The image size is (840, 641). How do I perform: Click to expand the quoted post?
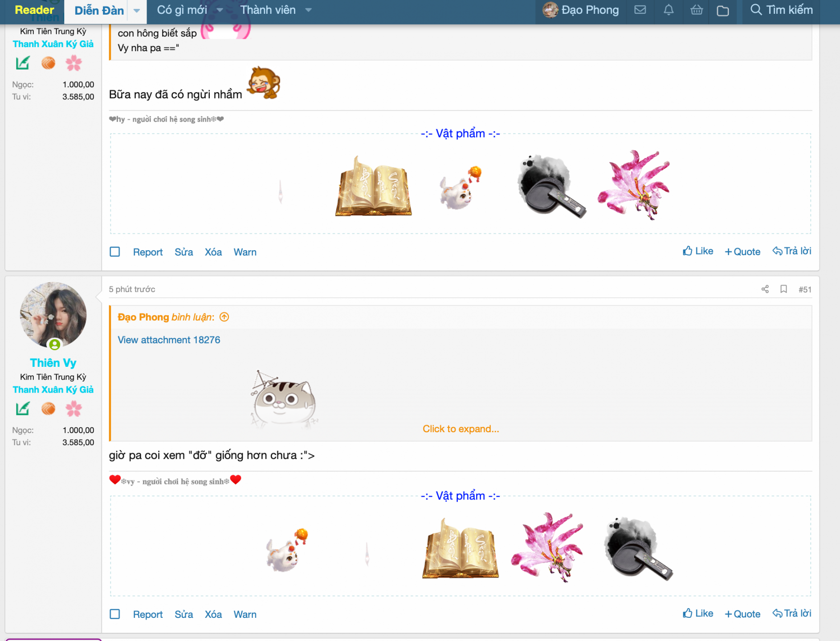[461, 429]
